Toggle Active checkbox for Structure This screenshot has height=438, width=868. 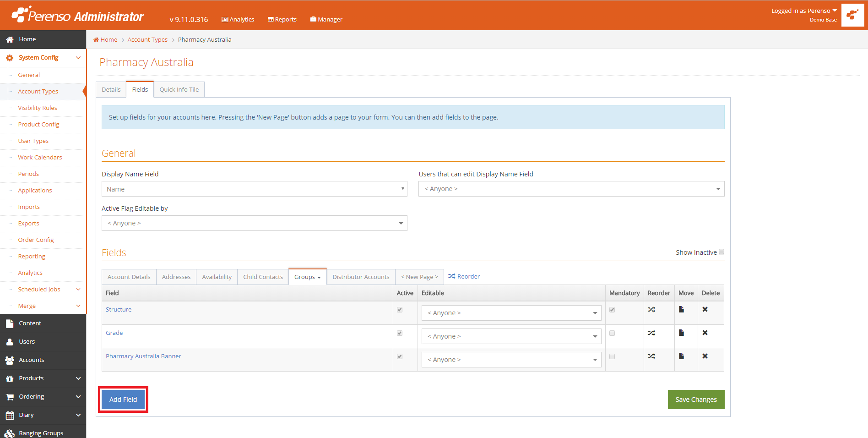tap(400, 310)
